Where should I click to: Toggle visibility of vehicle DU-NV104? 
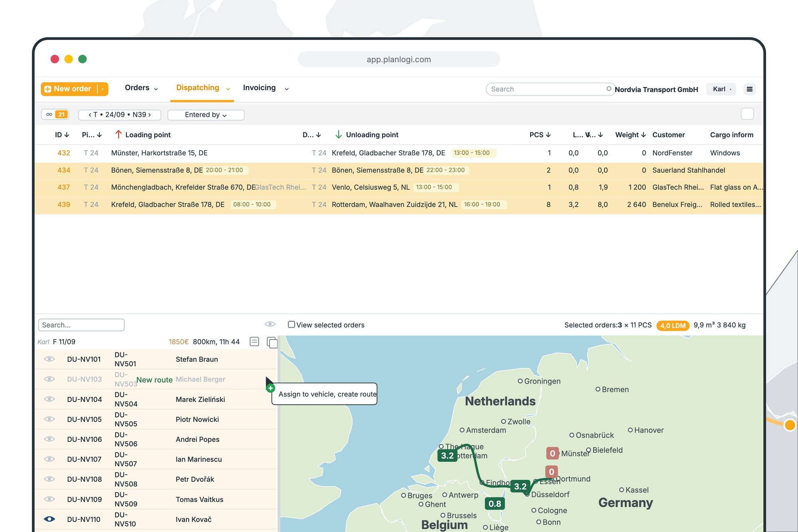click(x=49, y=399)
